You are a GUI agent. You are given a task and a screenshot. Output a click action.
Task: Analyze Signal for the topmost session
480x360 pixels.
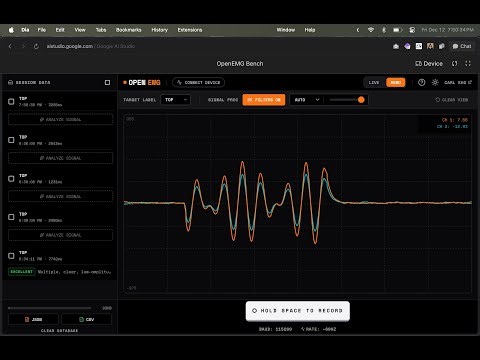click(60, 119)
